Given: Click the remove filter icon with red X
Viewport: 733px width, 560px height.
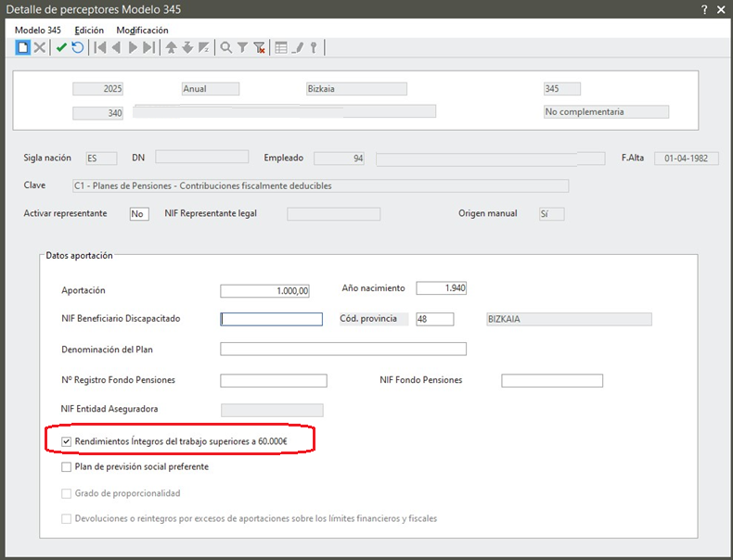Looking at the screenshot, I should 260,47.
